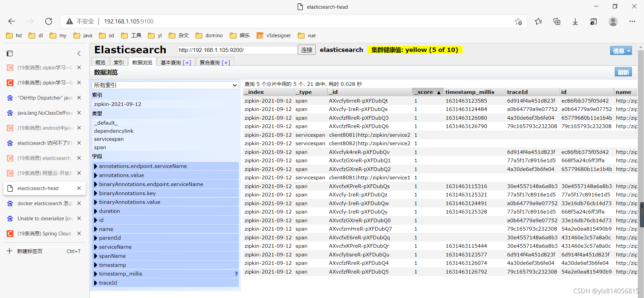Image resolution: width=644 pixels, height=298 pixels.
Task: Filter by the servicespan type
Action: 165,139
